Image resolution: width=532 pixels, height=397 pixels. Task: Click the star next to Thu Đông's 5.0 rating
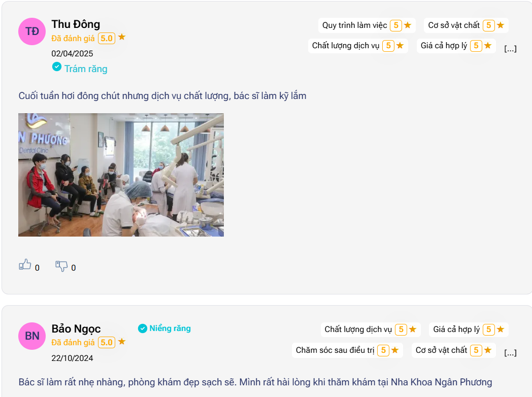[122, 37]
